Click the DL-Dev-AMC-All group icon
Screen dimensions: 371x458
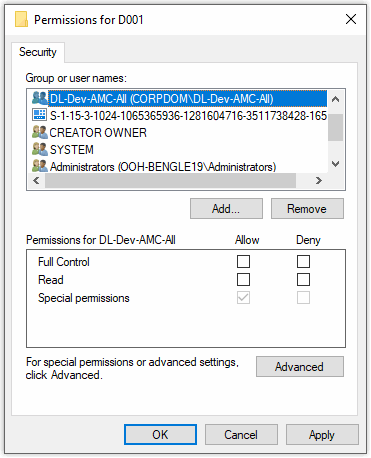40,98
